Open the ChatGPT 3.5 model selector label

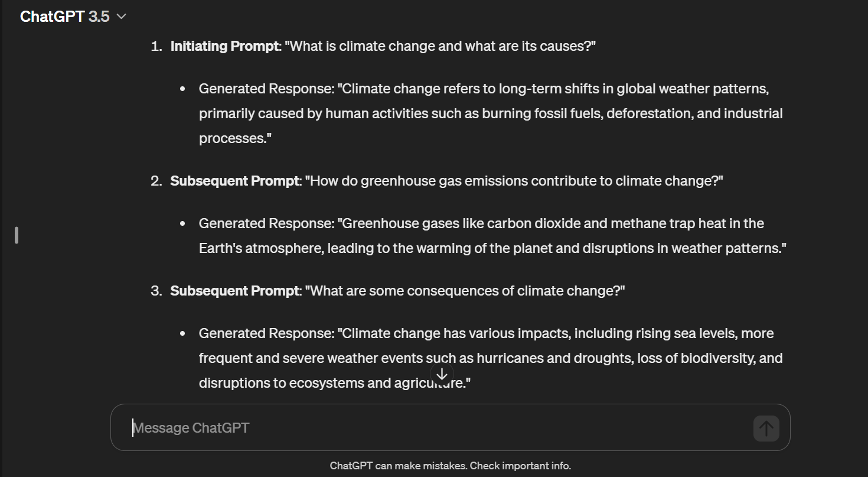pyautogui.click(x=65, y=17)
